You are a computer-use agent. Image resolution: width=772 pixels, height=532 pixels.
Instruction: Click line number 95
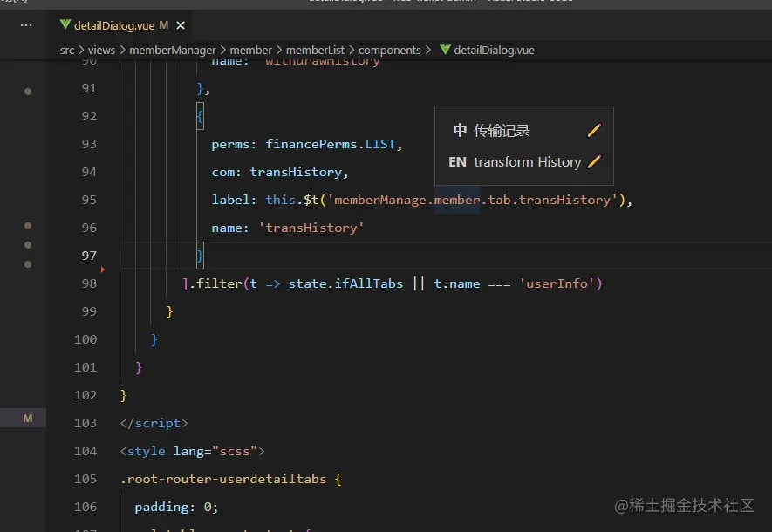click(89, 200)
